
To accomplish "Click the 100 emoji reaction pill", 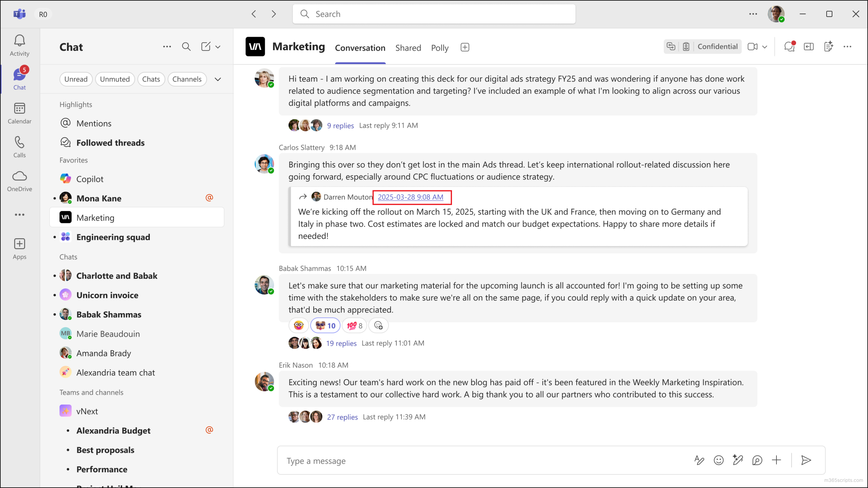I will (x=354, y=325).
